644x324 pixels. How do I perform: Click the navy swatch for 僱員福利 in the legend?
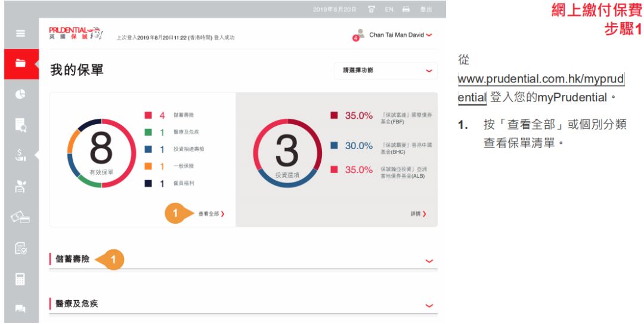(x=148, y=183)
